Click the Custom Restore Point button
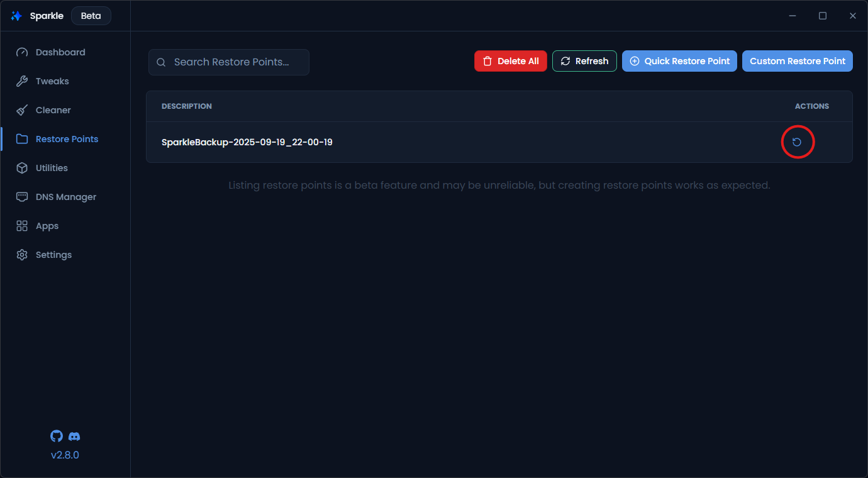 (797, 61)
